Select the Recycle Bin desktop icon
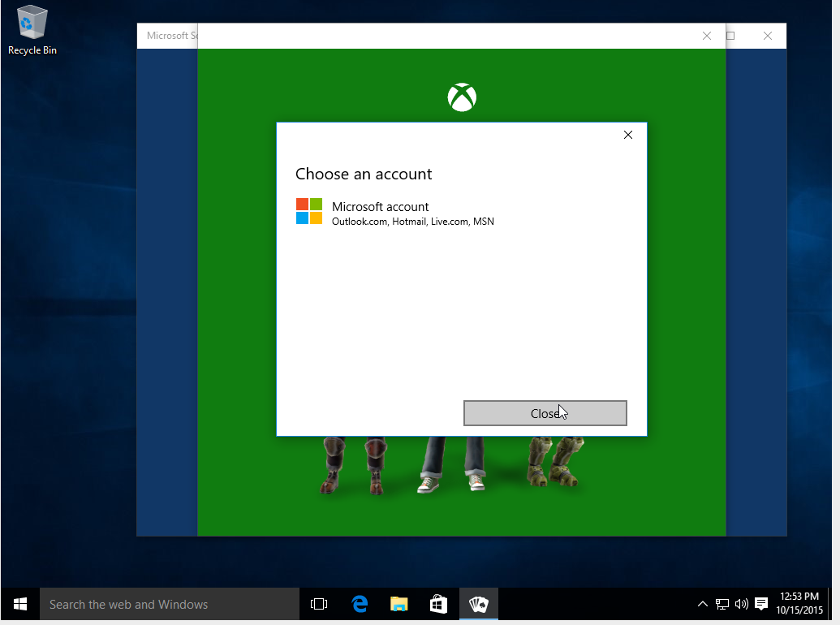 [32, 30]
